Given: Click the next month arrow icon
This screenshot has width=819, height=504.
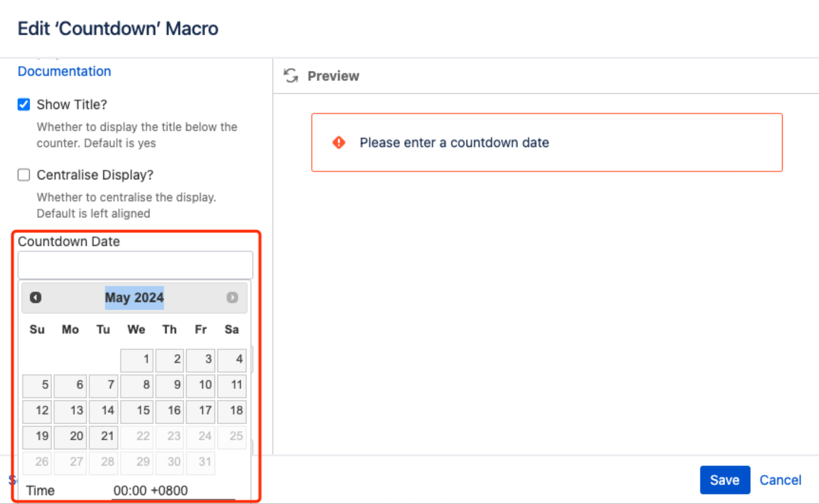Looking at the screenshot, I should [x=232, y=297].
